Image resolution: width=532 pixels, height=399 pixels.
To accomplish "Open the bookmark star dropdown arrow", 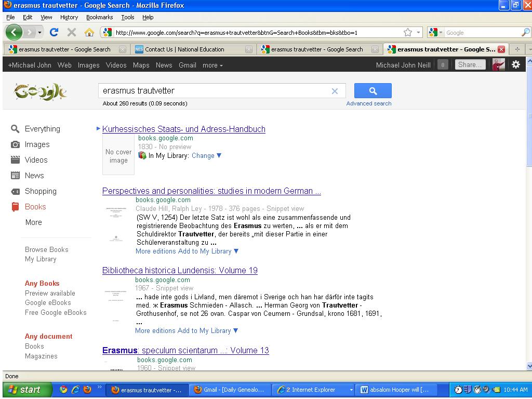I will tap(418, 33).
